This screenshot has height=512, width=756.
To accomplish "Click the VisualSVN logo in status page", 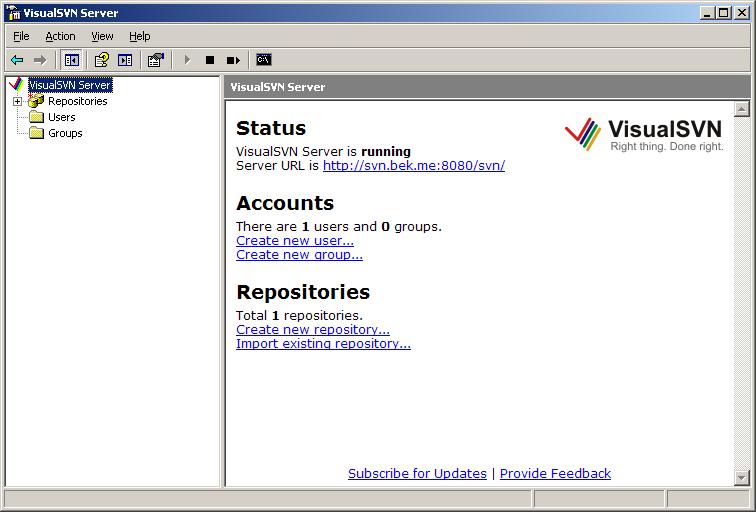I will point(644,135).
